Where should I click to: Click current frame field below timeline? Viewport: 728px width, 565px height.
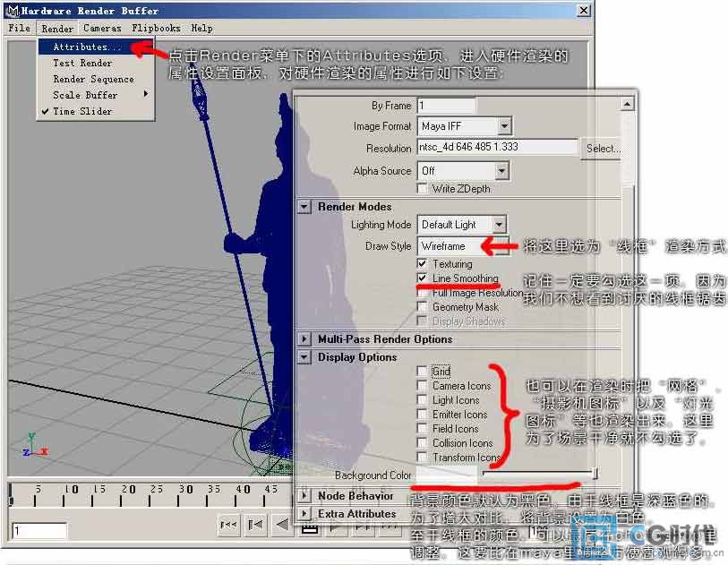(x=39, y=530)
